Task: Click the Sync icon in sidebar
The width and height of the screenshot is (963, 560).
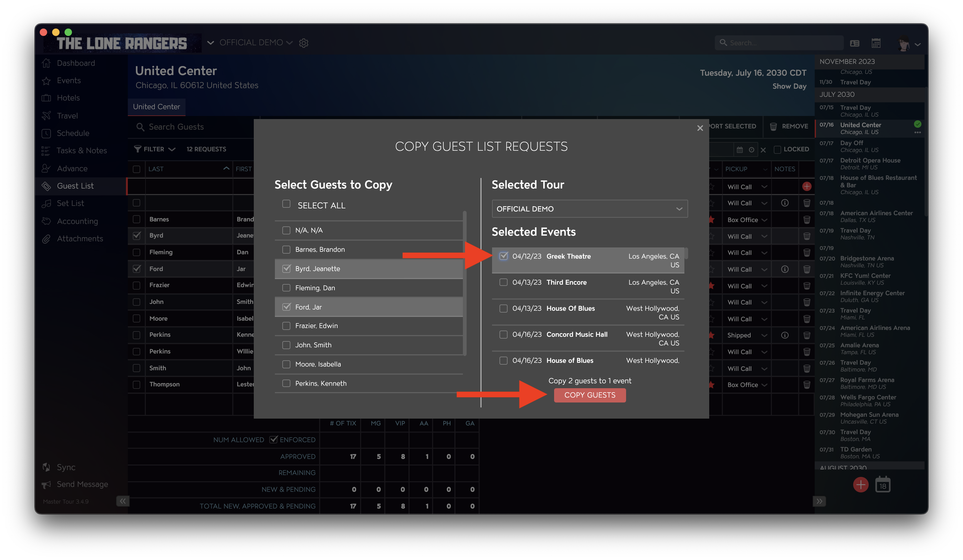Action: [46, 467]
